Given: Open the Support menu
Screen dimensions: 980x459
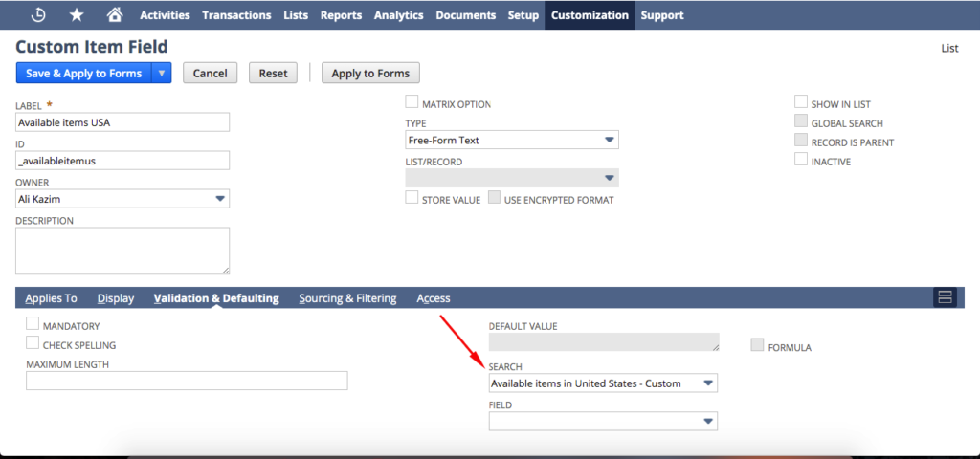Looking at the screenshot, I should pyautogui.click(x=662, y=15).
